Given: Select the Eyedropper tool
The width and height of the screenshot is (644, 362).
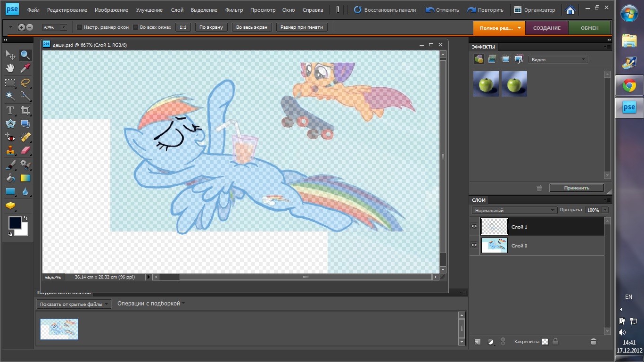Looking at the screenshot, I should click(25, 68).
